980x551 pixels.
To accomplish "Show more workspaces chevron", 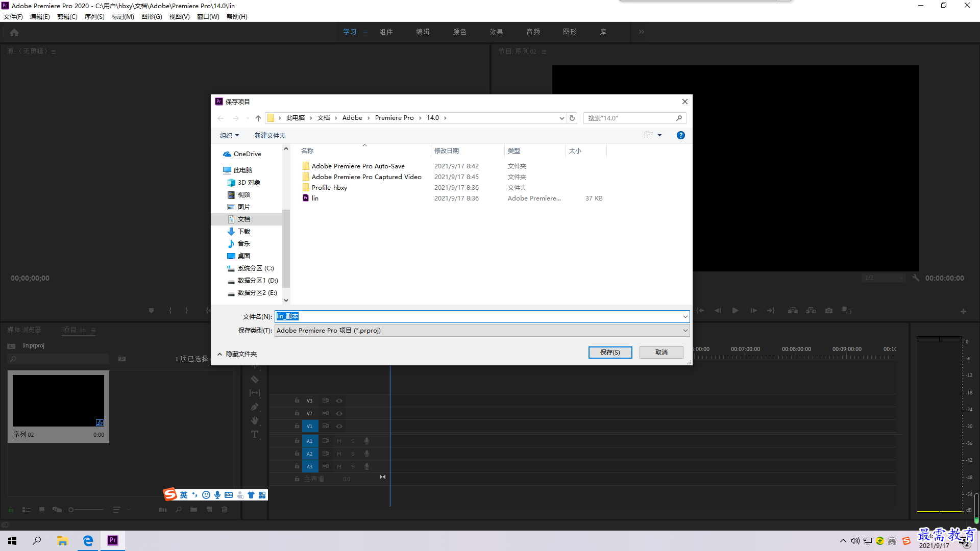I will pos(642,32).
